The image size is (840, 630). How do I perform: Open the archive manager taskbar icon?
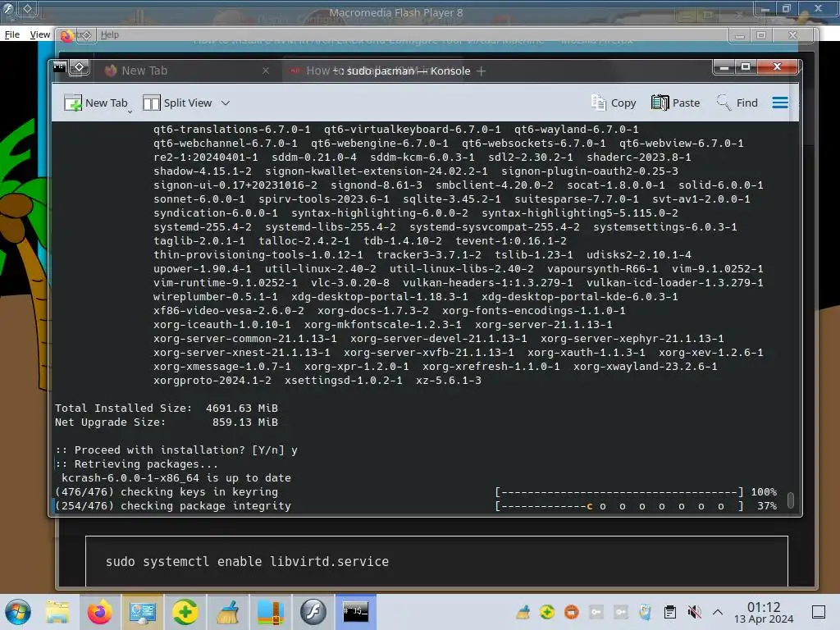click(x=271, y=612)
